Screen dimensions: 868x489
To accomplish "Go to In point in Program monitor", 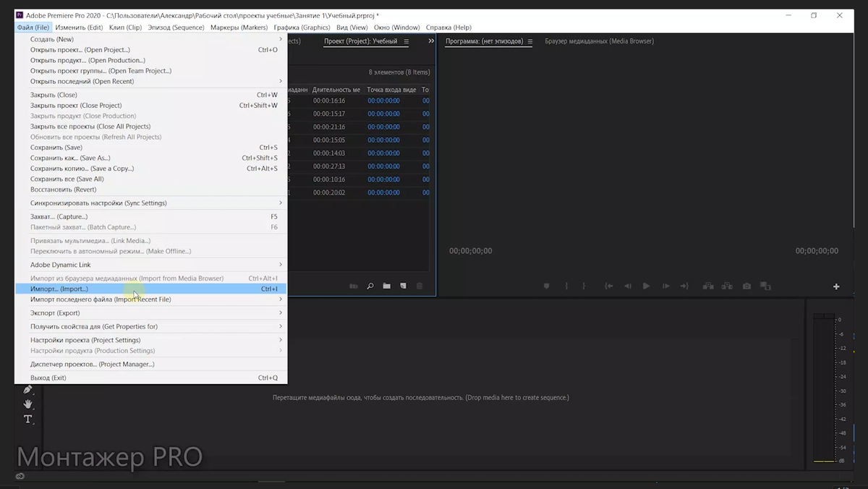I will coord(609,286).
